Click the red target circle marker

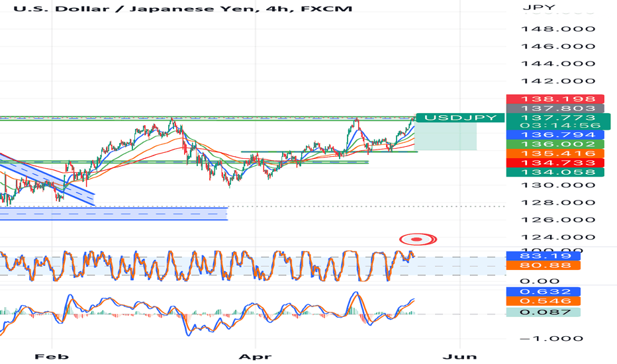click(x=418, y=240)
